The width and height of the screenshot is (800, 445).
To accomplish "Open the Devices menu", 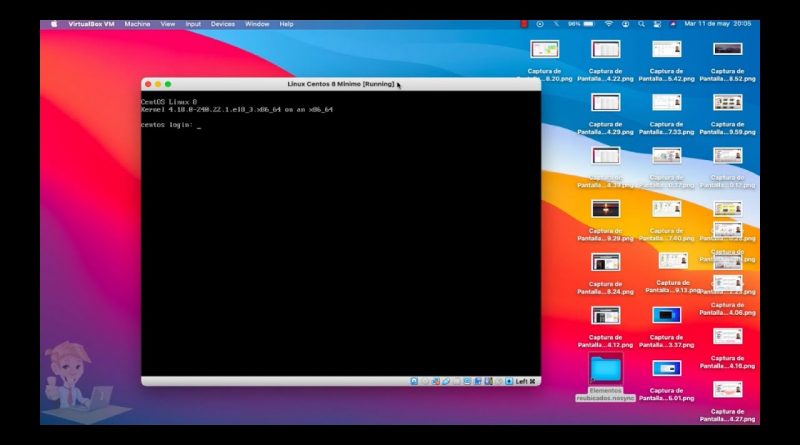I will point(222,24).
